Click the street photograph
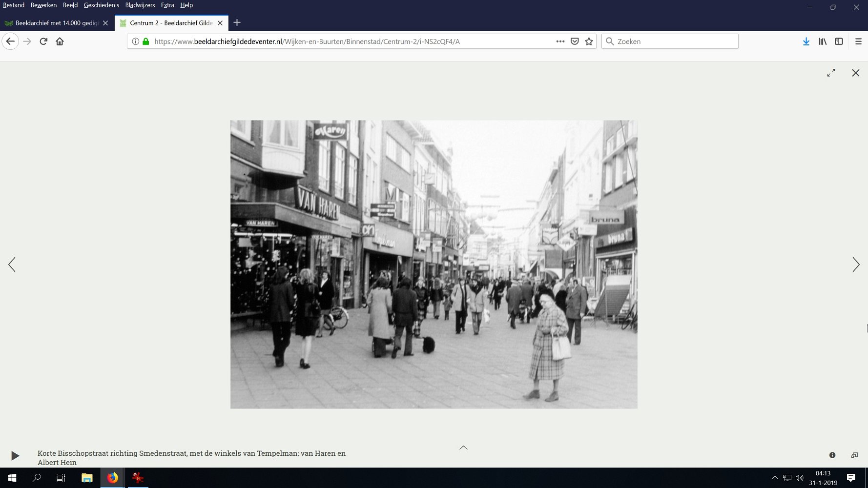This screenshot has height=488, width=868. [434, 264]
